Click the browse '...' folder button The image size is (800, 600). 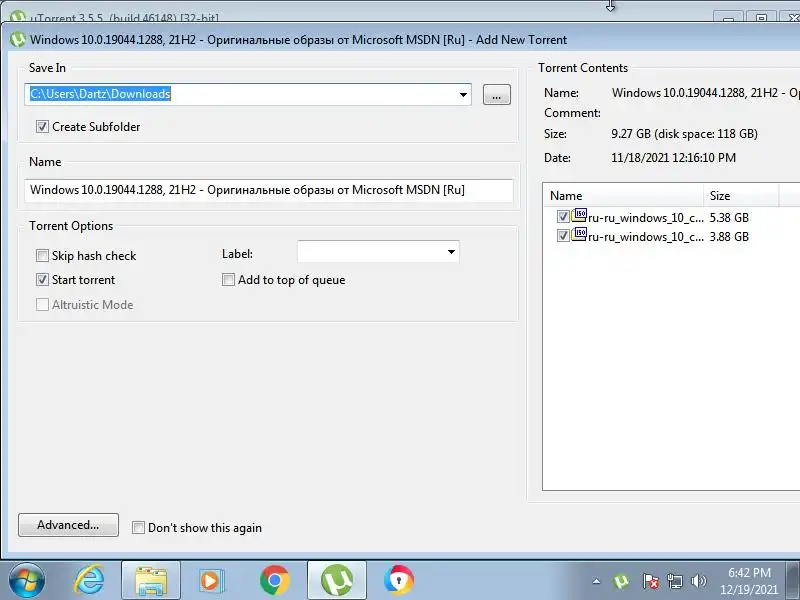(496, 94)
